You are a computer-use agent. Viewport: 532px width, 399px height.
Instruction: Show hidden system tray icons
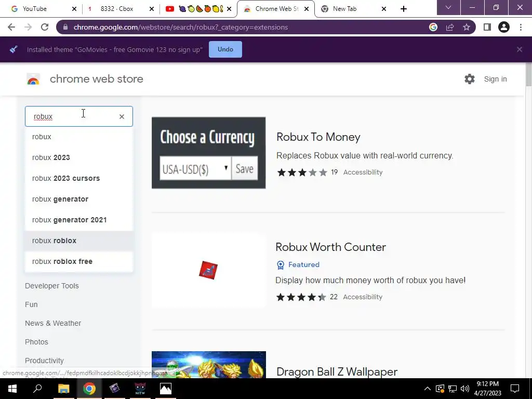click(428, 389)
